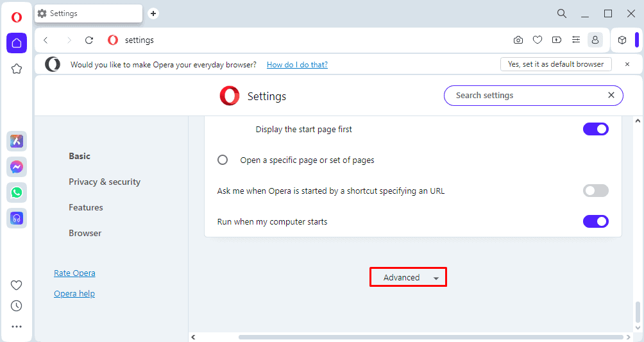Open the History clock in the sidebar
Viewport: 644px width, 342px height.
tap(17, 305)
